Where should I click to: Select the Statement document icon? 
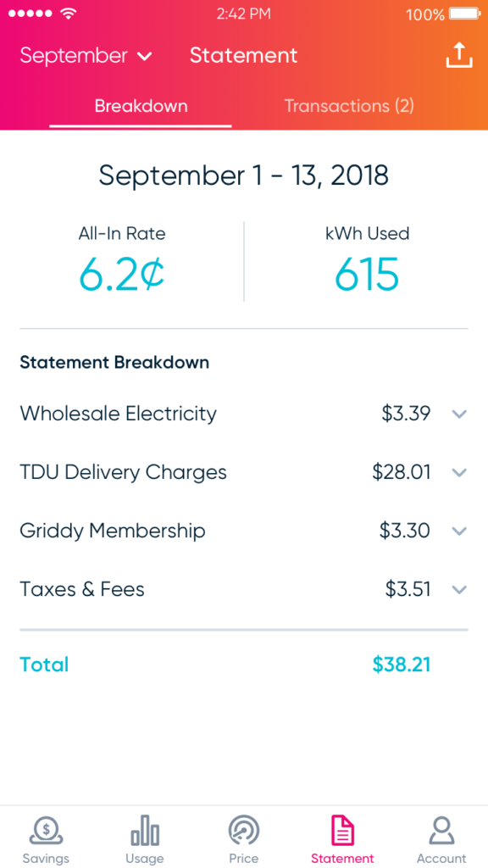point(342,831)
